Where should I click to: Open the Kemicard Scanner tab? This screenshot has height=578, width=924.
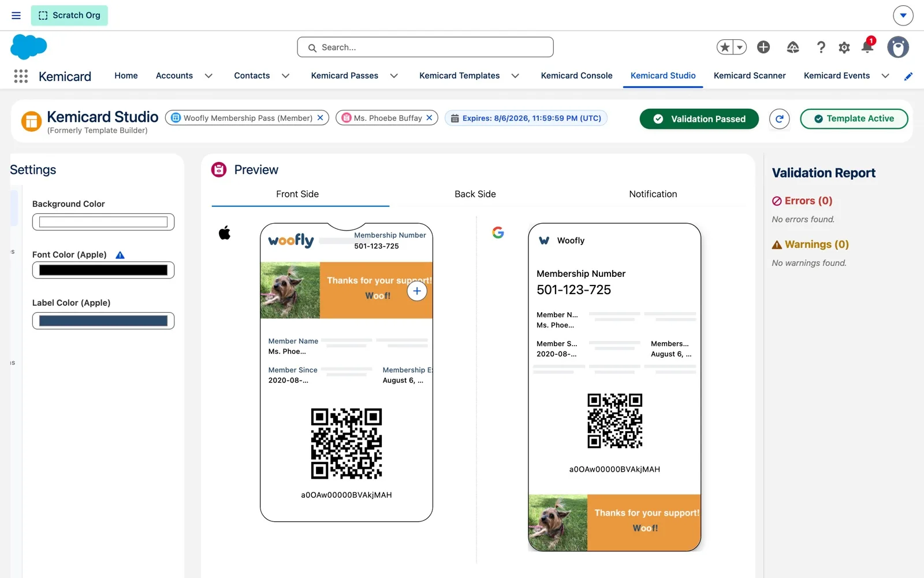click(750, 76)
